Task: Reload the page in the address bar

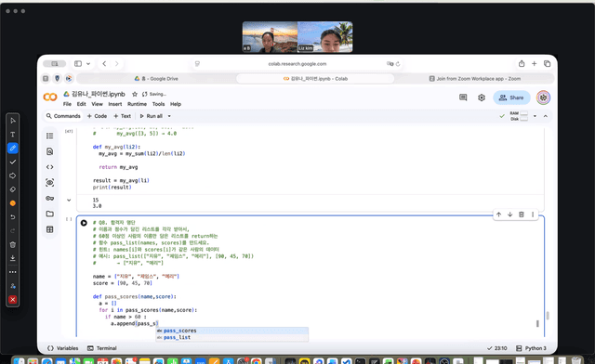Action: click(x=398, y=64)
